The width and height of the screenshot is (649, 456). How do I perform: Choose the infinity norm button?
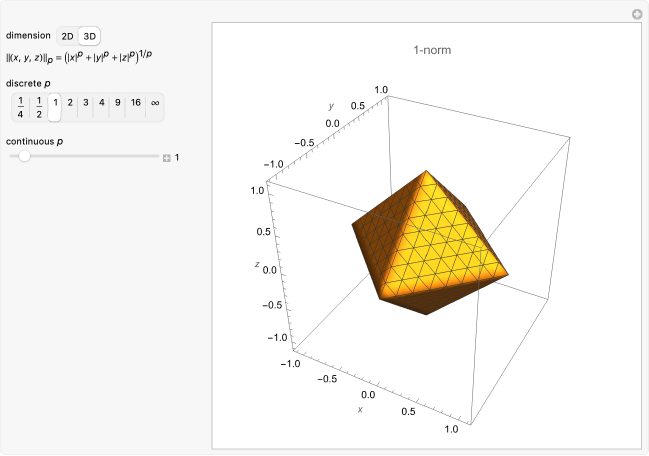click(155, 102)
